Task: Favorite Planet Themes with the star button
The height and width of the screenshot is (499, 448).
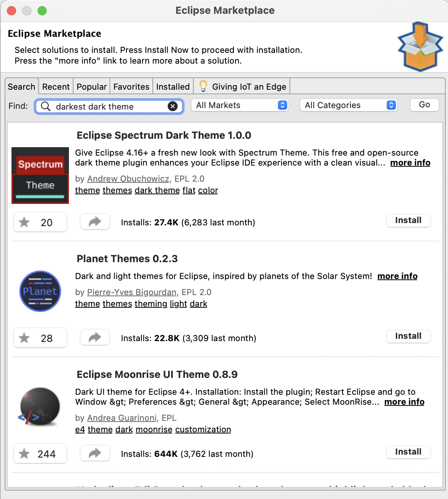Action: coord(40,338)
